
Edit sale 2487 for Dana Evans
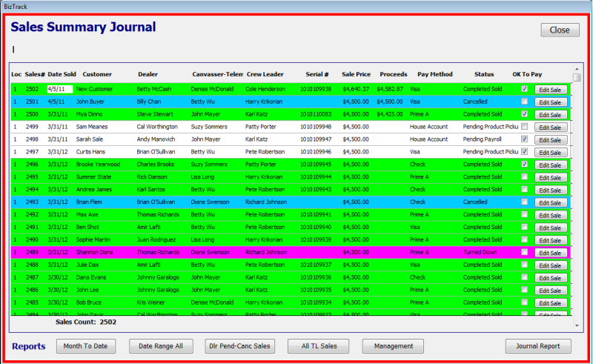(x=551, y=278)
